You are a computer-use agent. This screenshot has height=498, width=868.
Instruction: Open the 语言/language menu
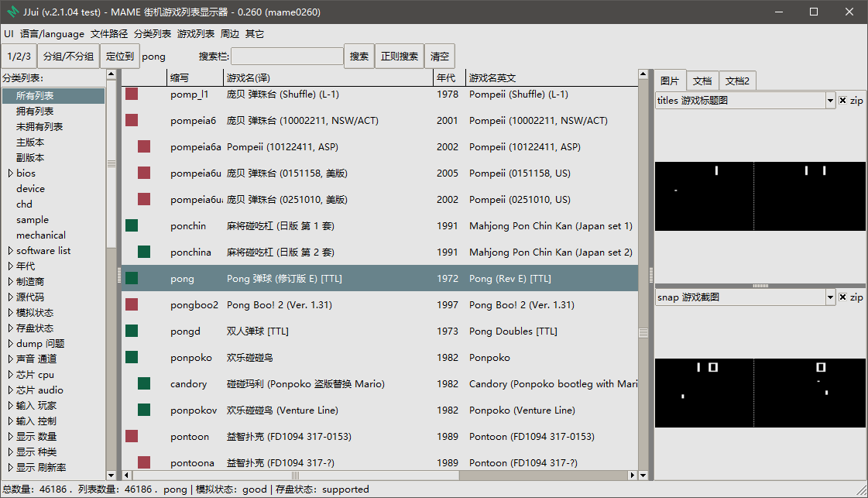click(52, 34)
